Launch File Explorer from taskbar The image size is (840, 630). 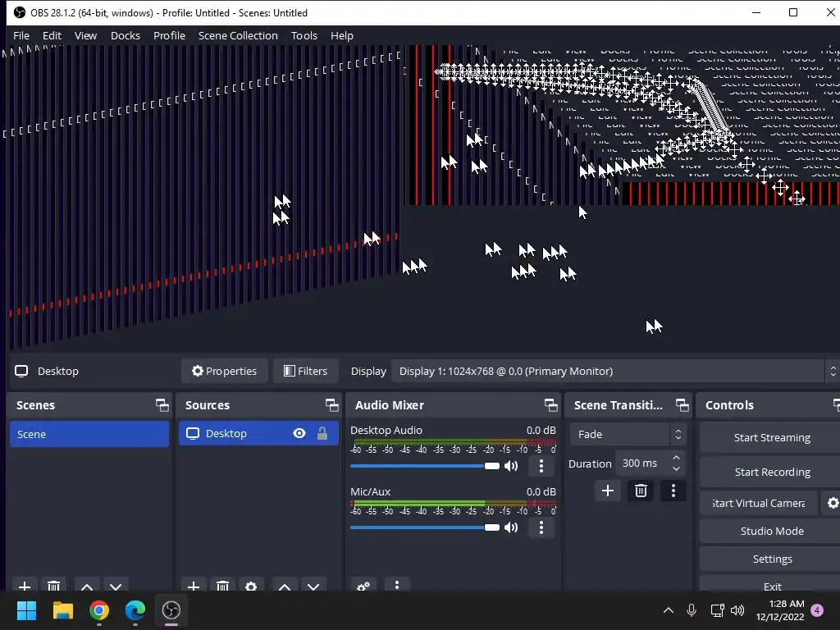(x=62, y=610)
